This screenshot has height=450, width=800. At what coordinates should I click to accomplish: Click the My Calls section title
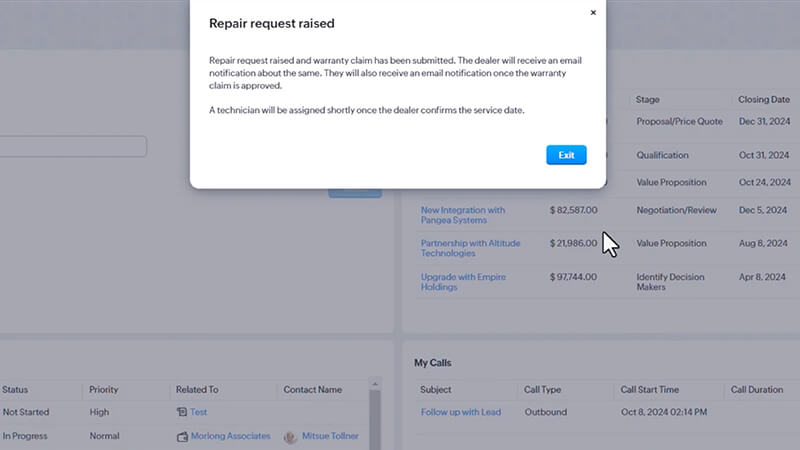tap(433, 363)
